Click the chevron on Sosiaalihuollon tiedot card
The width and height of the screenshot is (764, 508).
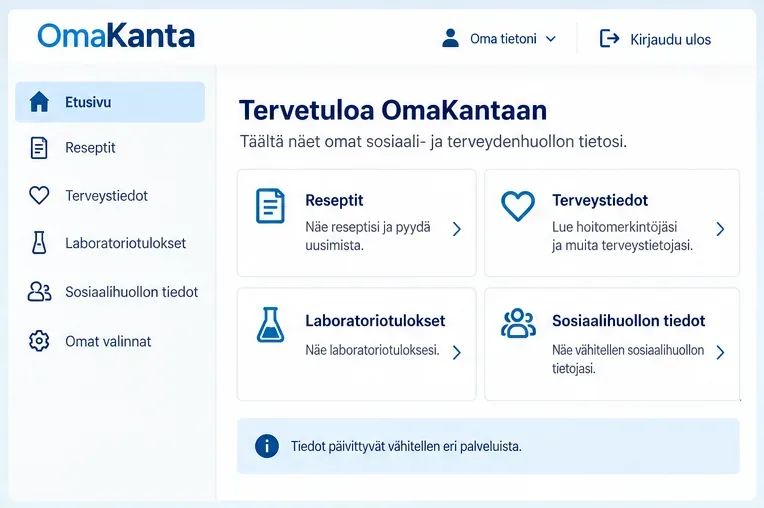click(720, 352)
